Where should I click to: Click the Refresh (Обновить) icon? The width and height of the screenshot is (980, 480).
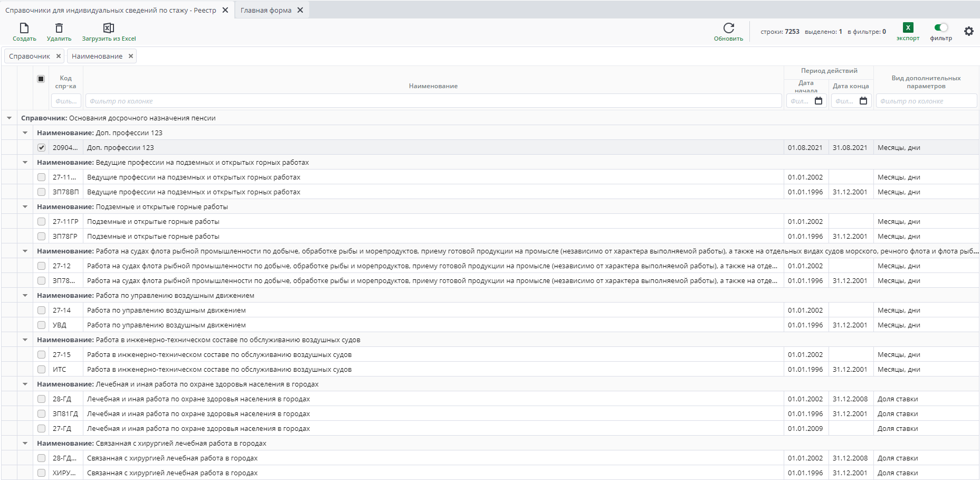728,28
